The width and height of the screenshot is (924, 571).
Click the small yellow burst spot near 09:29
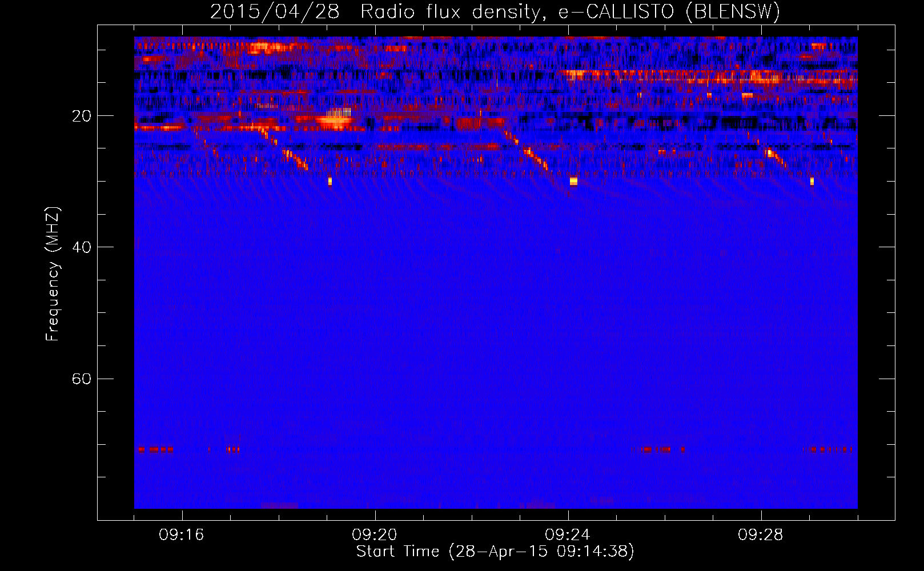tap(812, 181)
